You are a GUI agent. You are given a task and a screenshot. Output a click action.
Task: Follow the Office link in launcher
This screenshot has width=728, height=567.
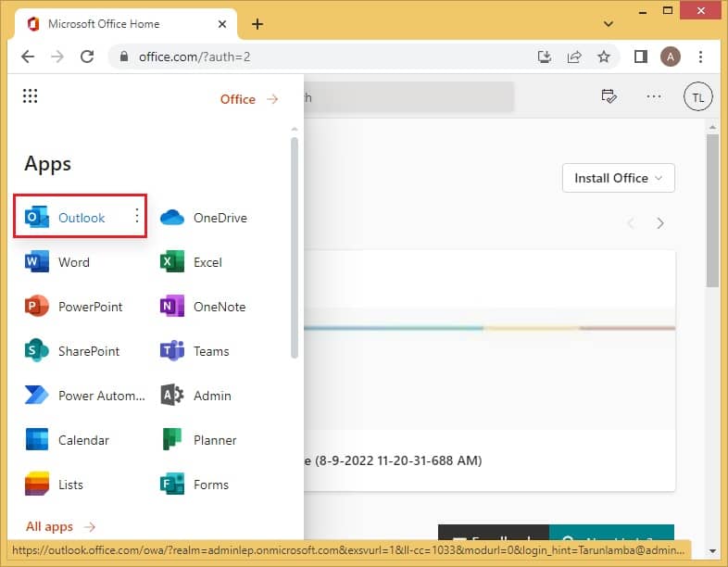click(249, 99)
